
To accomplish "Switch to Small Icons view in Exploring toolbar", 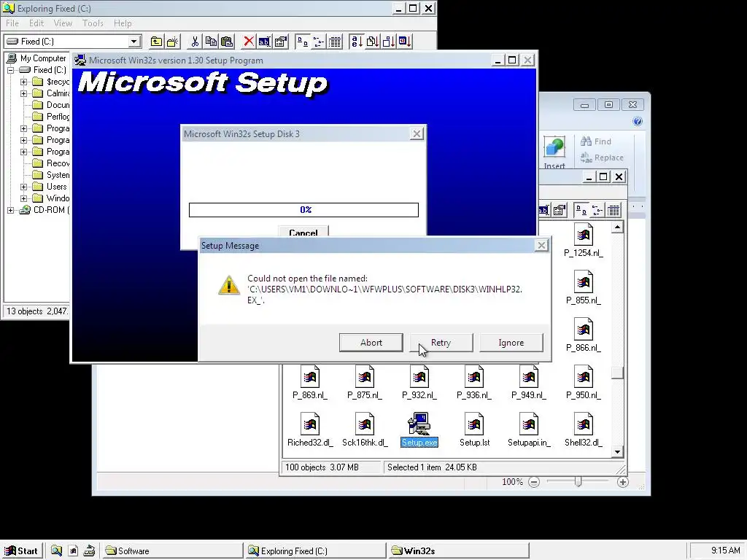I will click(x=319, y=42).
